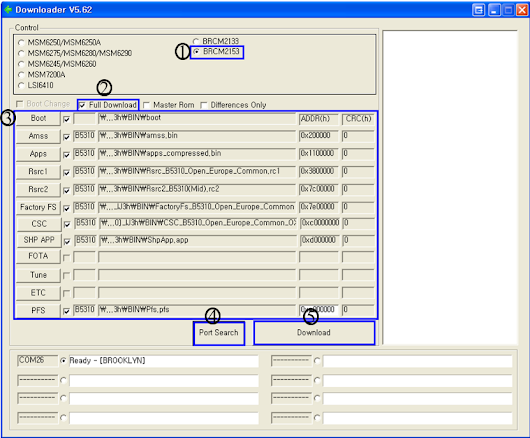Click the Rsrc1 file path field
Image resolution: width=530 pixels, height=438 pixels.
(x=197, y=171)
